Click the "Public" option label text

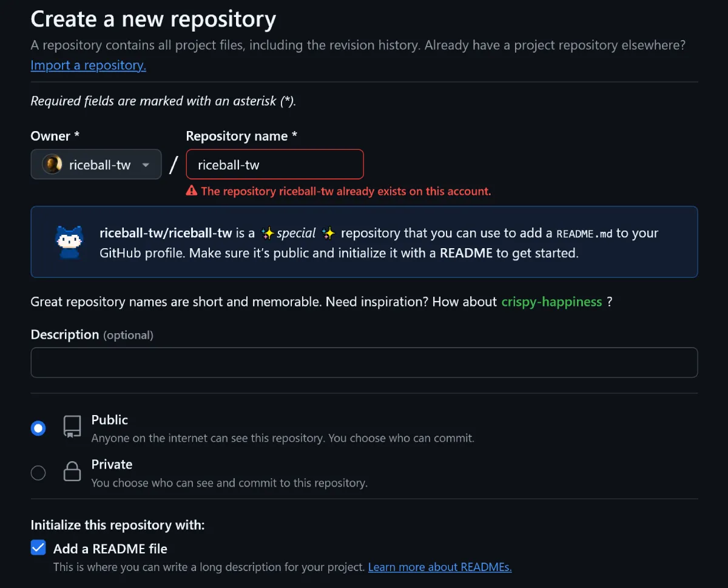[x=109, y=420]
